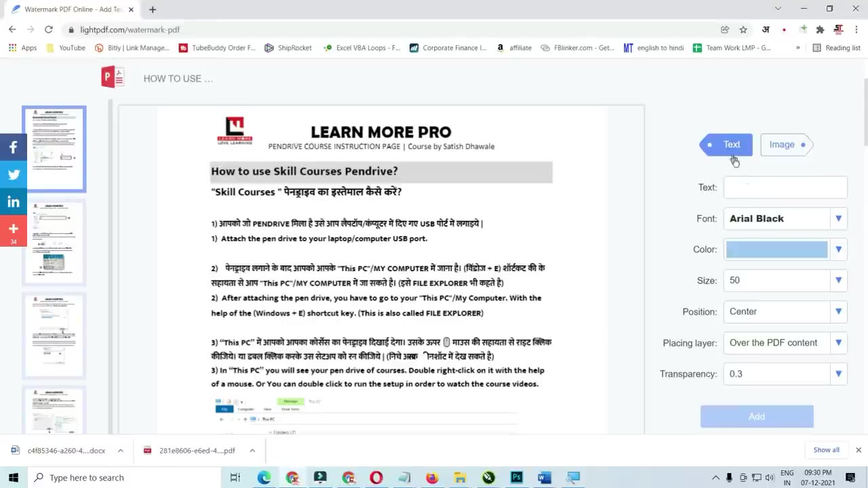This screenshot has width=868, height=488.
Task: Select the first page thumbnail
Action: [54, 148]
